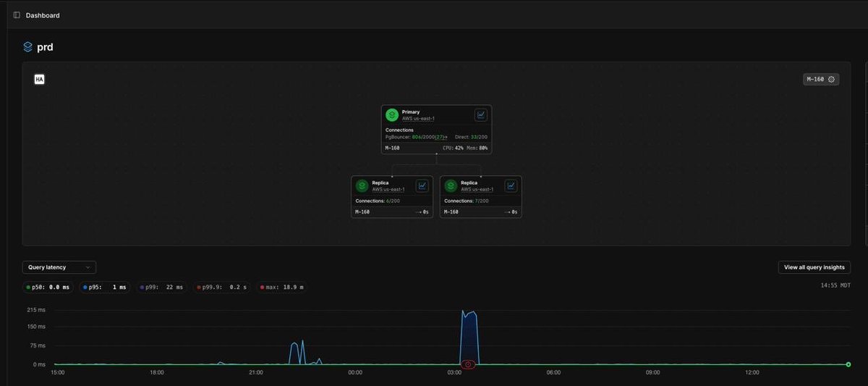
Task: Toggle the sidebar panel icon
Action: [x=17, y=15]
